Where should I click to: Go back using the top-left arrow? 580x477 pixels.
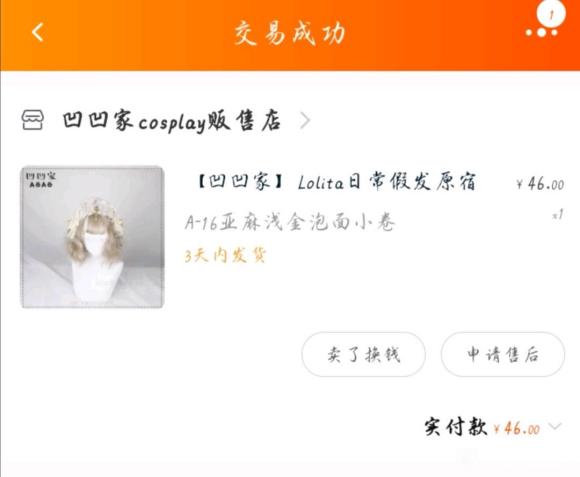(x=37, y=32)
